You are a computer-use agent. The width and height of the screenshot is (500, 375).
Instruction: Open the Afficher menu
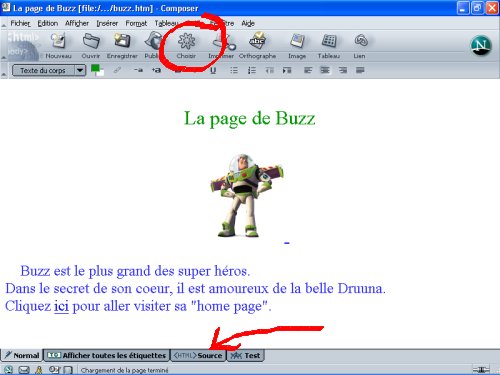[77, 23]
